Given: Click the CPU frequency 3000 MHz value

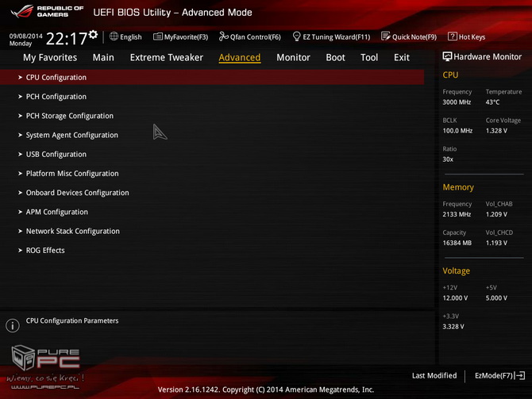Looking at the screenshot, I should pos(457,102).
